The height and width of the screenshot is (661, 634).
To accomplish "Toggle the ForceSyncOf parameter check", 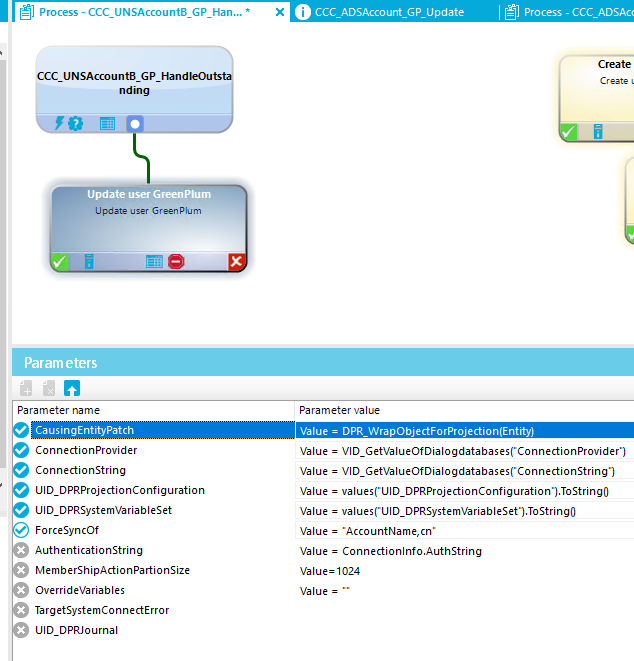I will tap(21, 530).
